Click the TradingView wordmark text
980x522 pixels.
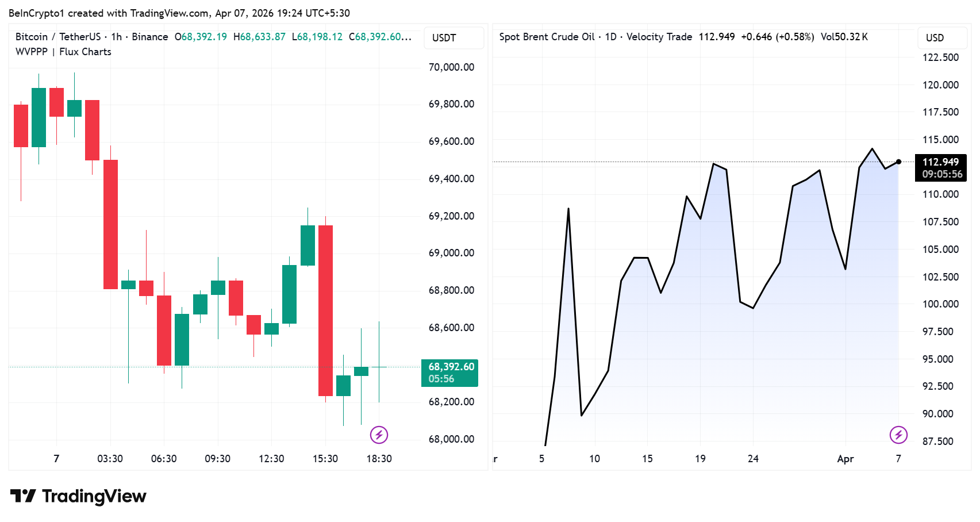[x=94, y=496]
